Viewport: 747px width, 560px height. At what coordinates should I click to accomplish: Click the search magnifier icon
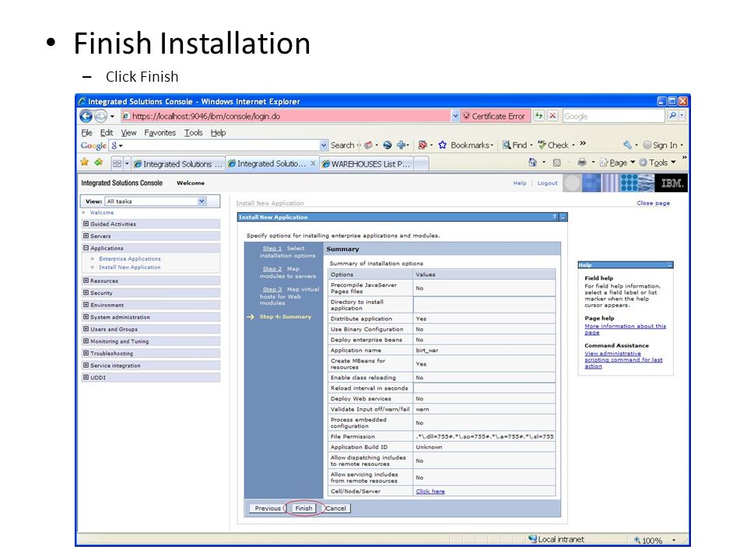tap(672, 116)
